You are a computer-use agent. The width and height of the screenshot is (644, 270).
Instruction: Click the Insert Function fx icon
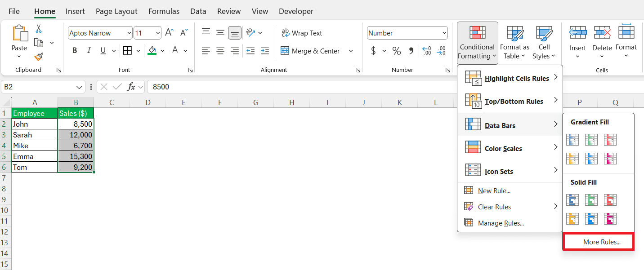pyautogui.click(x=131, y=87)
